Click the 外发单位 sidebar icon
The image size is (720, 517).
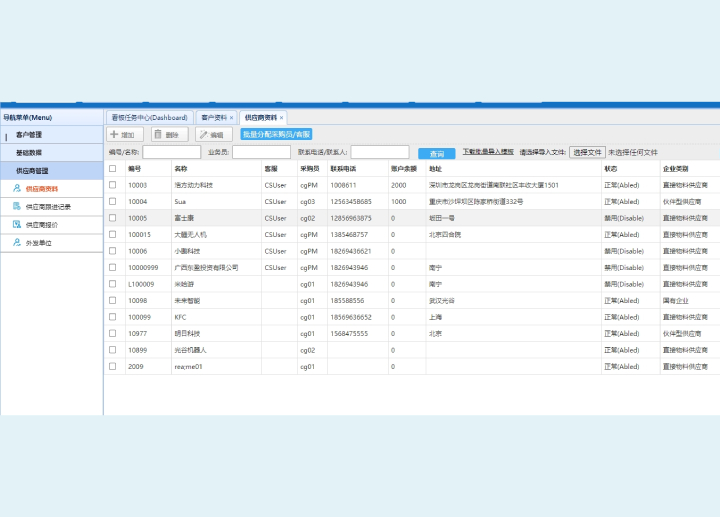16,242
